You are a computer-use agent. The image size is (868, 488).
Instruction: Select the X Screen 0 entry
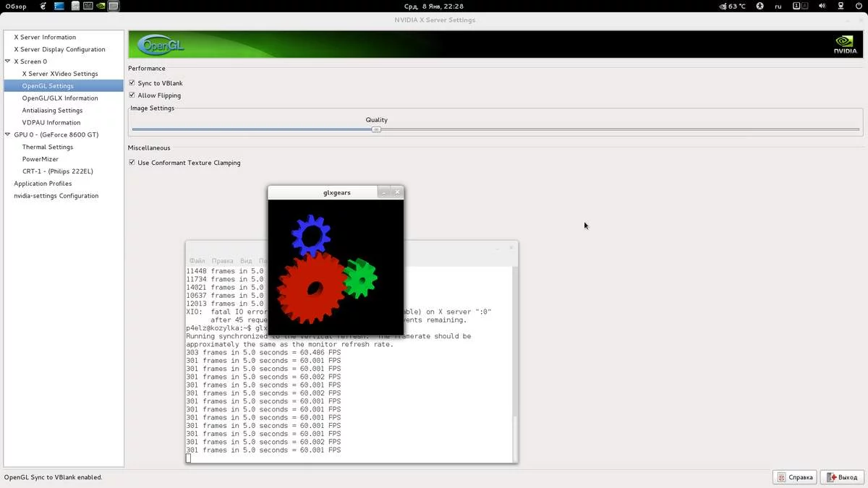tap(30, 61)
